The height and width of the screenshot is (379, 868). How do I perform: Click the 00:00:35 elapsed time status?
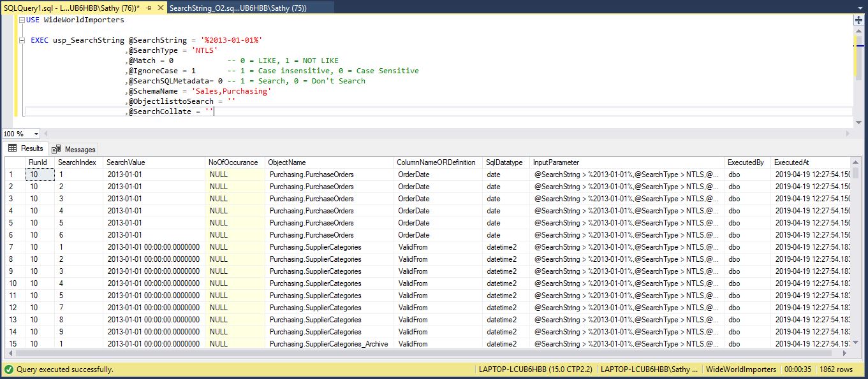pyautogui.click(x=797, y=369)
